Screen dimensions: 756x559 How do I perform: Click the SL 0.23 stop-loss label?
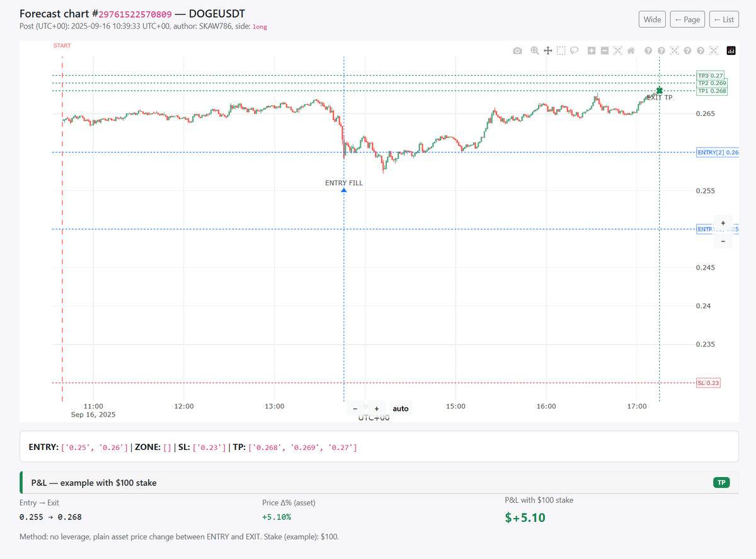(708, 383)
